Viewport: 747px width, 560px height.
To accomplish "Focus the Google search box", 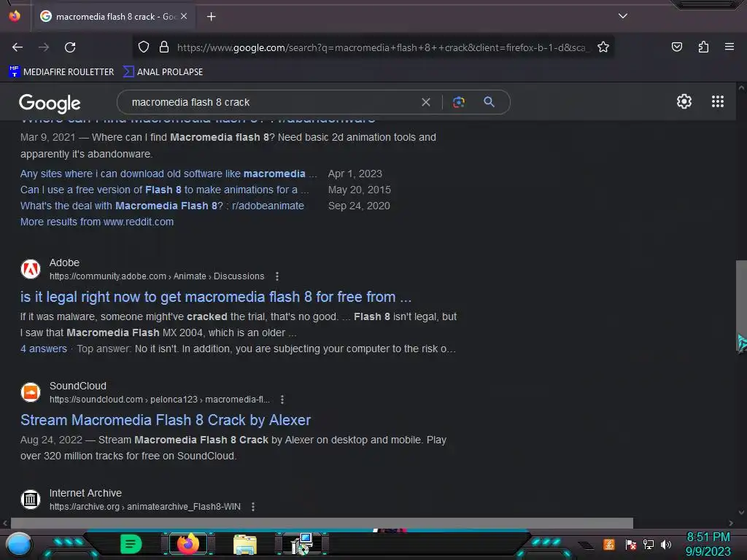I will 271,102.
